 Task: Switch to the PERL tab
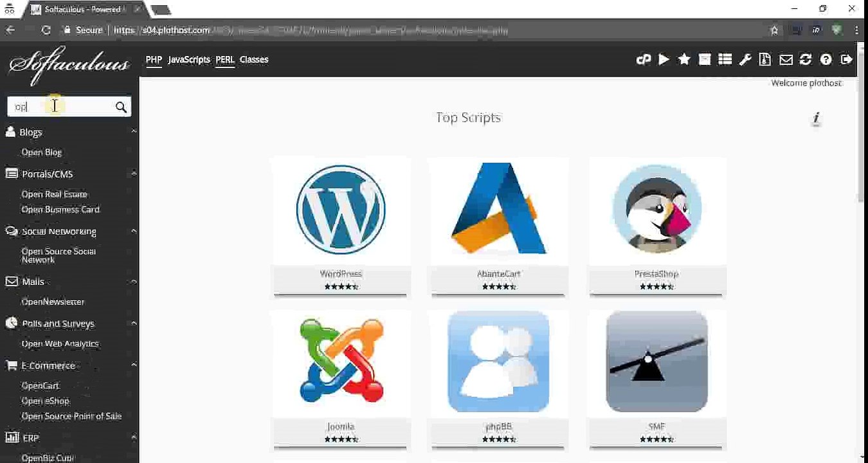tap(225, 59)
